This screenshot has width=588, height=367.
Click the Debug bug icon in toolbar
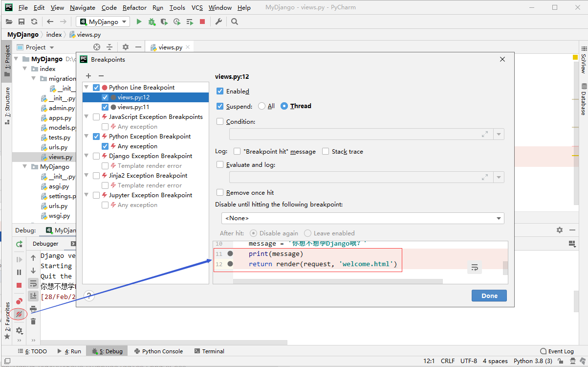pos(152,22)
